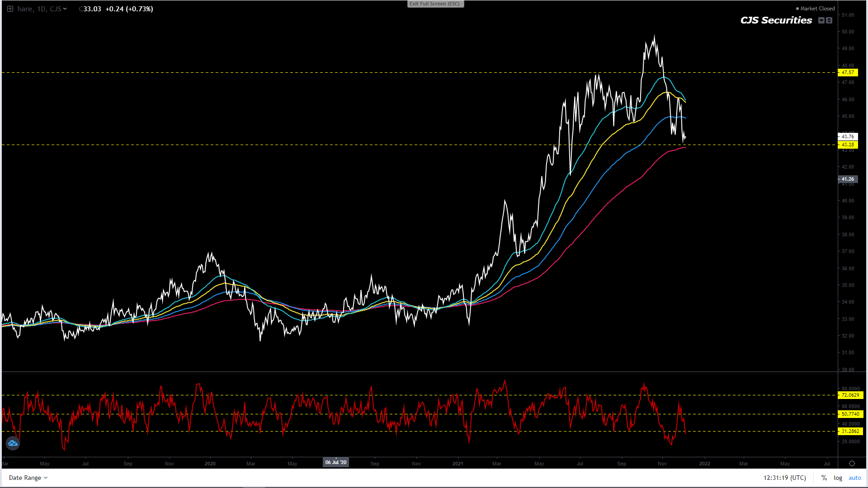Toggle auto scale mode
Viewport: 868px width, 488px height.
[x=854, y=478]
